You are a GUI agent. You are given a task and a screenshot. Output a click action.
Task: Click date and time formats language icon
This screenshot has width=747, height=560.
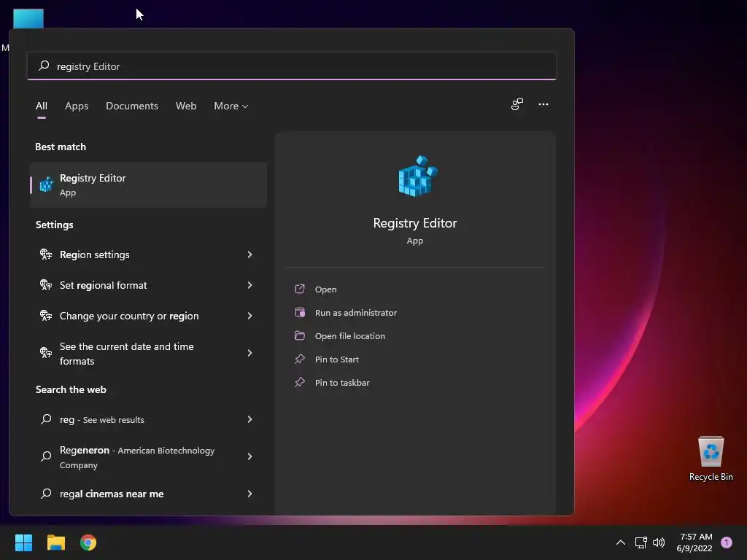pyautogui.click(x=46, y=353)
